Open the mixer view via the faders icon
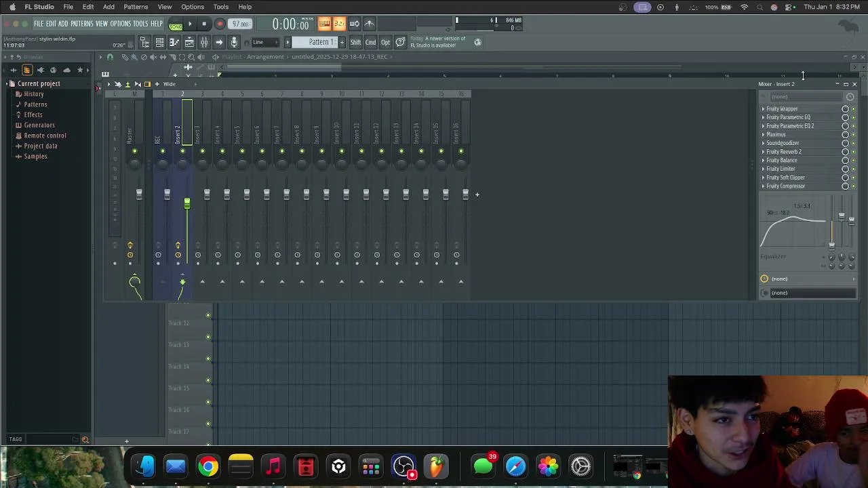This screenshot has height=488, width=868. 204,43
